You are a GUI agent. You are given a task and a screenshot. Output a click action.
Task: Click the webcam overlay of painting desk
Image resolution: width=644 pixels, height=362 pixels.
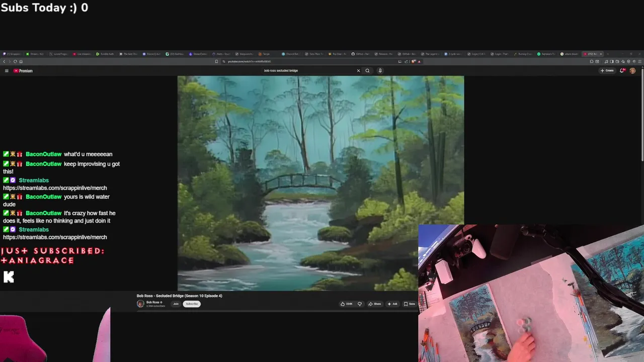(x=531, y=293)
